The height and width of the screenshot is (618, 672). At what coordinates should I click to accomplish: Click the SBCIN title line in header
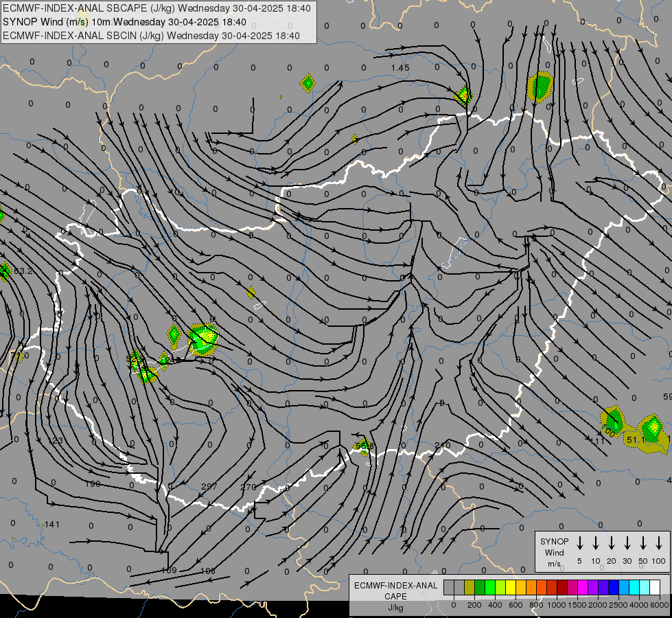[x=151, y=36]
